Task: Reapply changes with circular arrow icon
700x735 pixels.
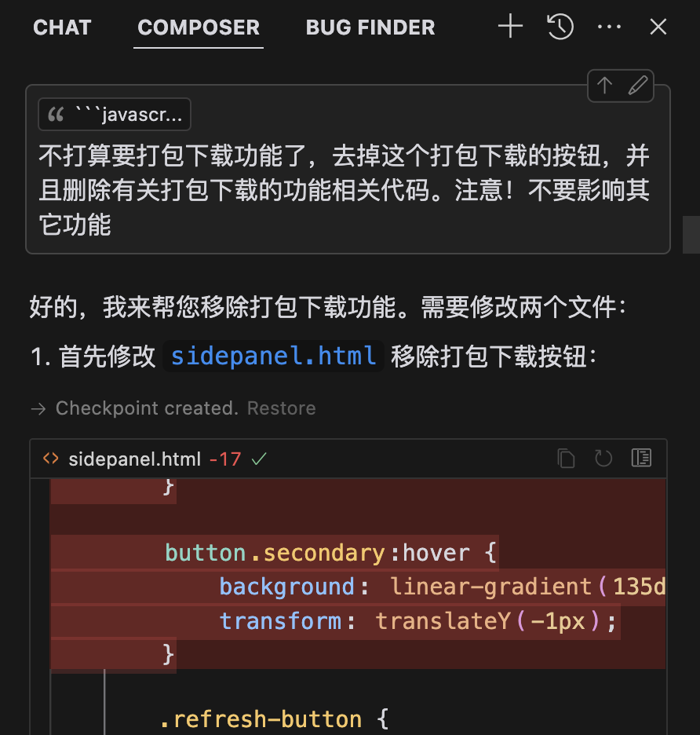Action: [603, 458]
